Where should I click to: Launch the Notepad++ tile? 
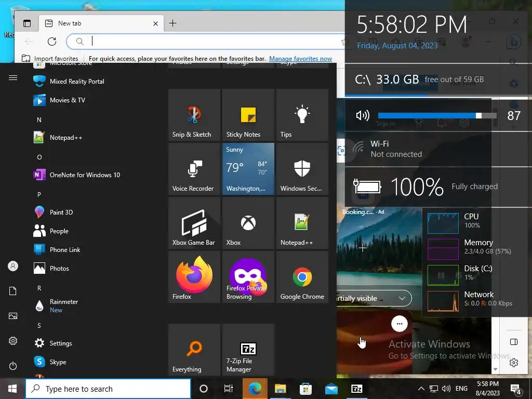click(x=302, y=222)
